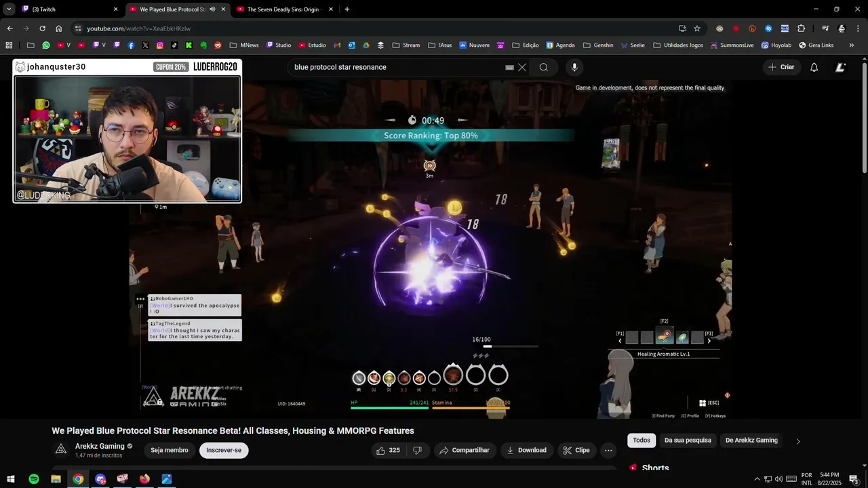The width and height of the screenshot is (868, 488).
Task: Open on-screen keyboard toggle in search box
Action: coord(510,67)
